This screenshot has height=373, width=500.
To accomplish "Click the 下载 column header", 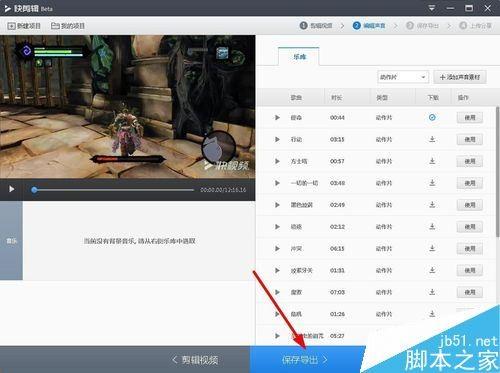I will coord(433,98).
